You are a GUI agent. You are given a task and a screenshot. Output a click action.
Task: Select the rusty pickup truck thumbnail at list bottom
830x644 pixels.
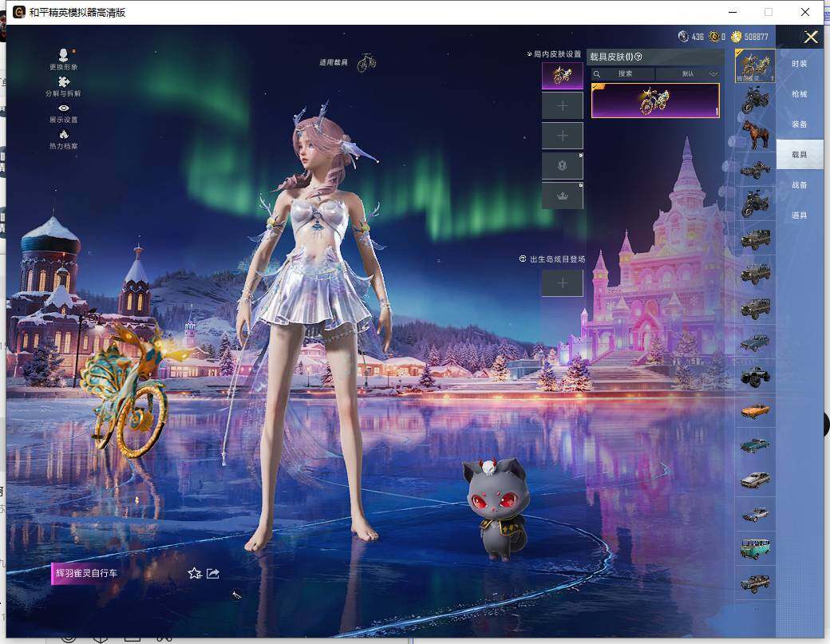[755, 583]
